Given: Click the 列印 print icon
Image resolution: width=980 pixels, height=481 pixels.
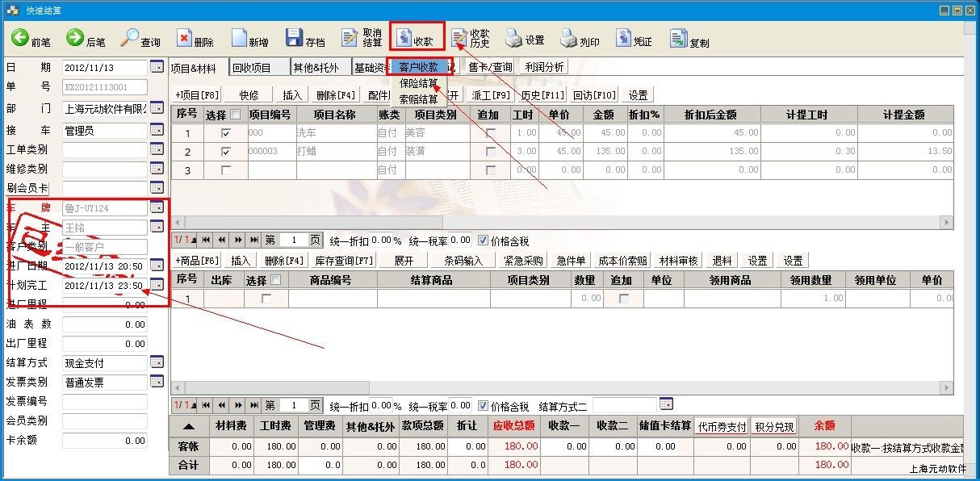Looking at the screenshot, I should [x=568, y=38].
